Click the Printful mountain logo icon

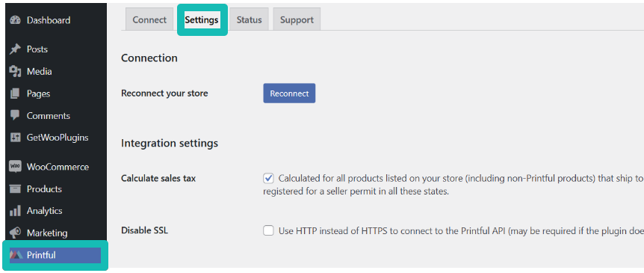coord(16,255)
